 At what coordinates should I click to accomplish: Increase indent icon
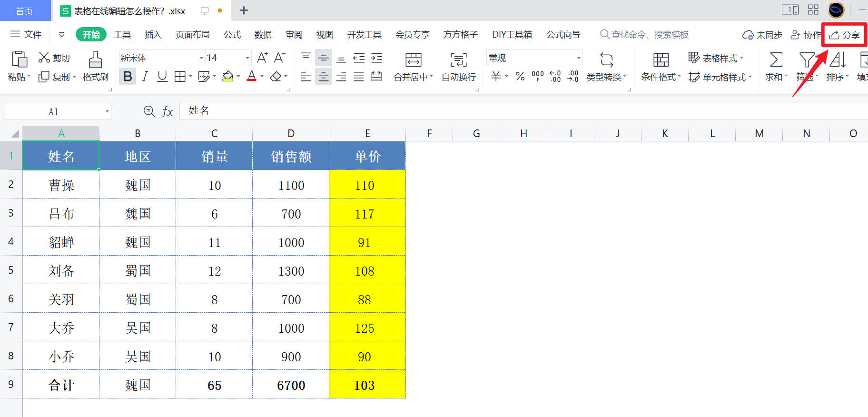pos(376,58)
